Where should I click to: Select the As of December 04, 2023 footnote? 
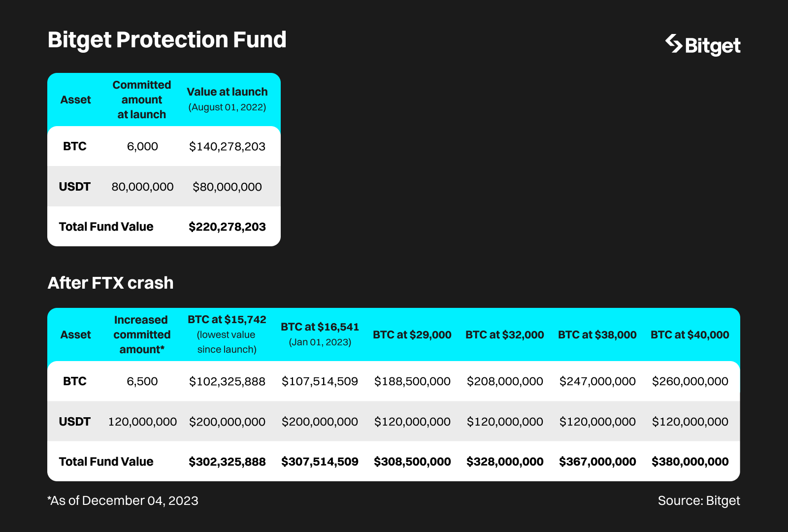(123, 500)
